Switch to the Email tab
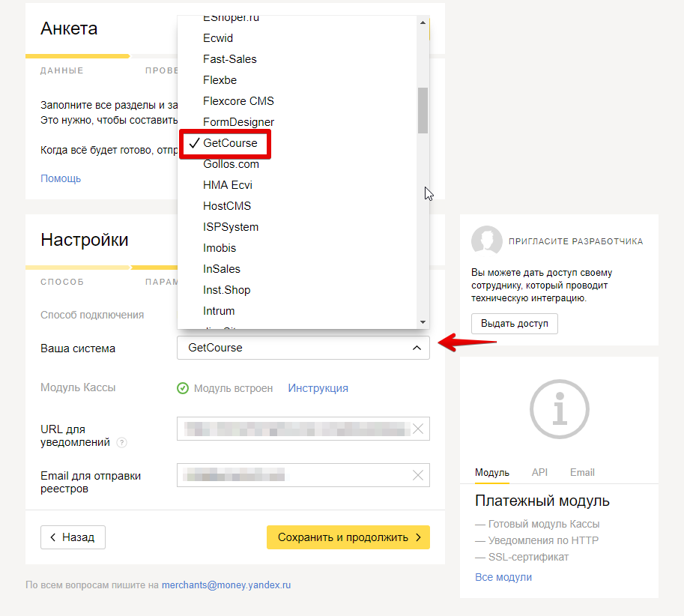Screen dimensions: 684x616 (x=582, y=472)
